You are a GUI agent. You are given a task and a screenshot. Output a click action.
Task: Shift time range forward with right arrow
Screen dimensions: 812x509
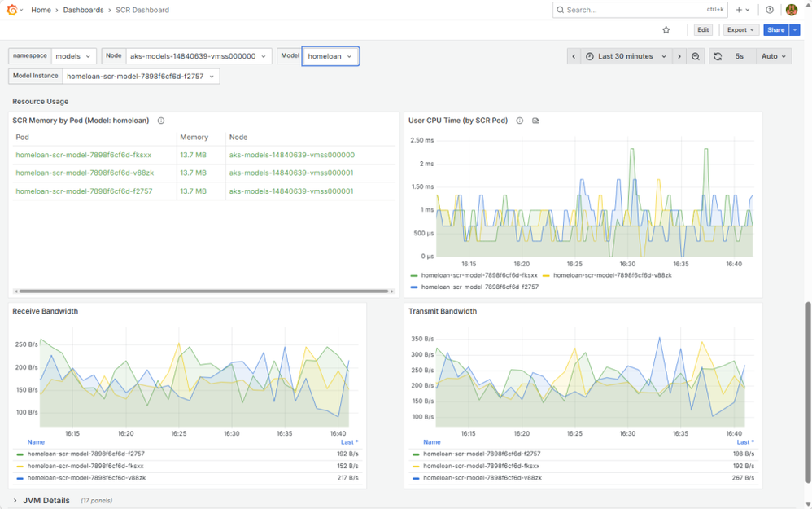[x=679, y=56]
